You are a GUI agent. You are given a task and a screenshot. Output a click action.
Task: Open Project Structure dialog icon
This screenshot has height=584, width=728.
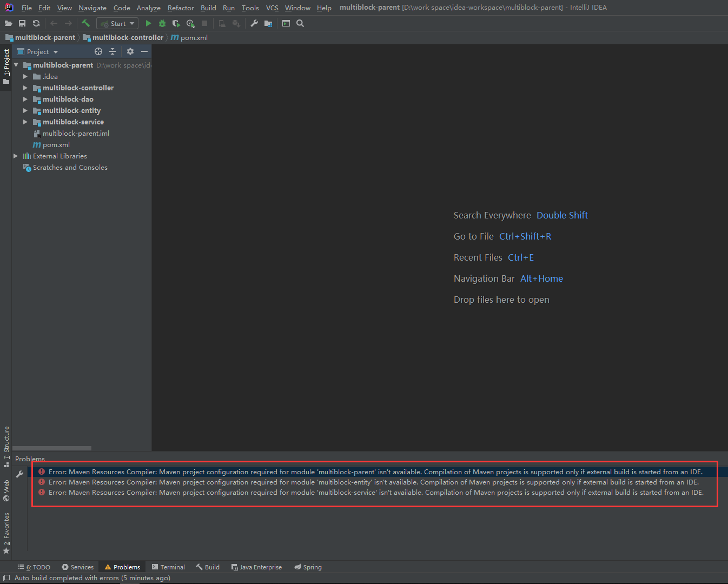(x=267, y=23)
